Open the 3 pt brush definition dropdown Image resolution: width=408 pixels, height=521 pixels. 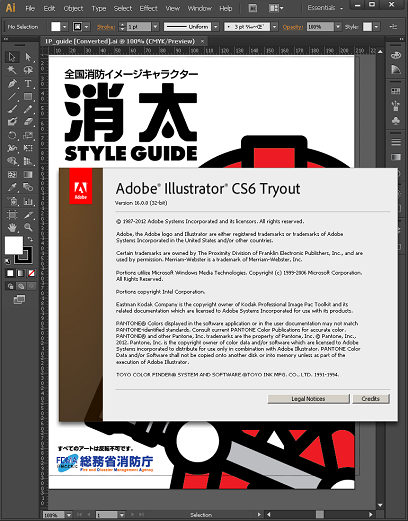pyautogui.click(x=274, y=27)
